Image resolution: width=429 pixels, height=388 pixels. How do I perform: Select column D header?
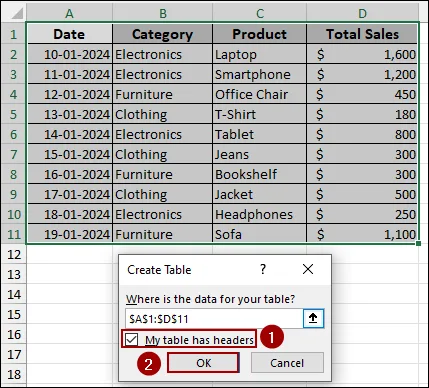coord(362,13)
